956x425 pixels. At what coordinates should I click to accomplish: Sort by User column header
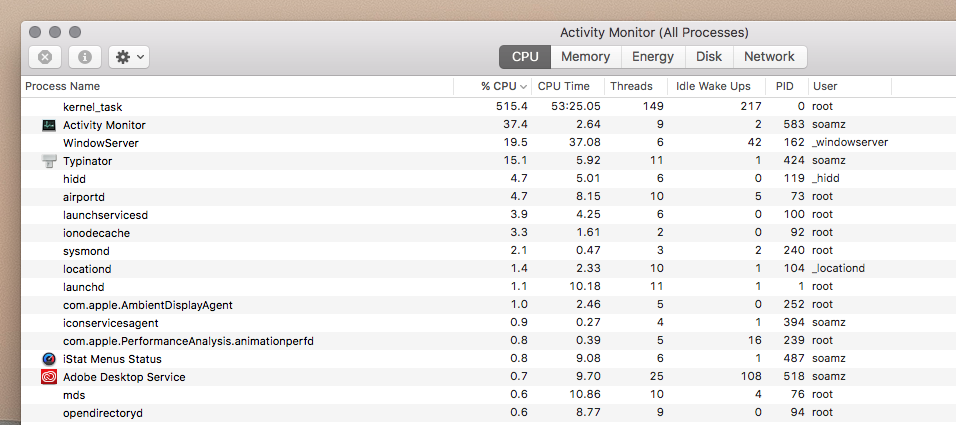pyautogui.click(x=850, y=86)
